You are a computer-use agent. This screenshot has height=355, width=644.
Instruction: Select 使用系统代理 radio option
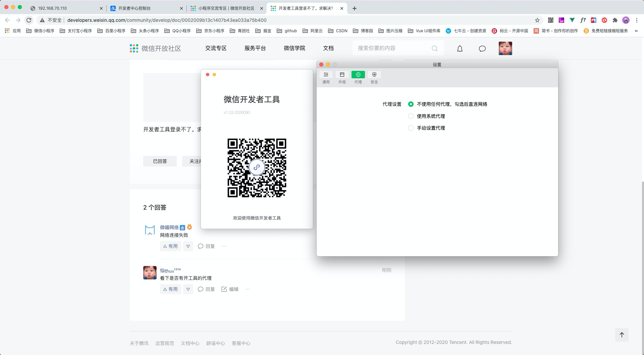click(x=411, y=116)
